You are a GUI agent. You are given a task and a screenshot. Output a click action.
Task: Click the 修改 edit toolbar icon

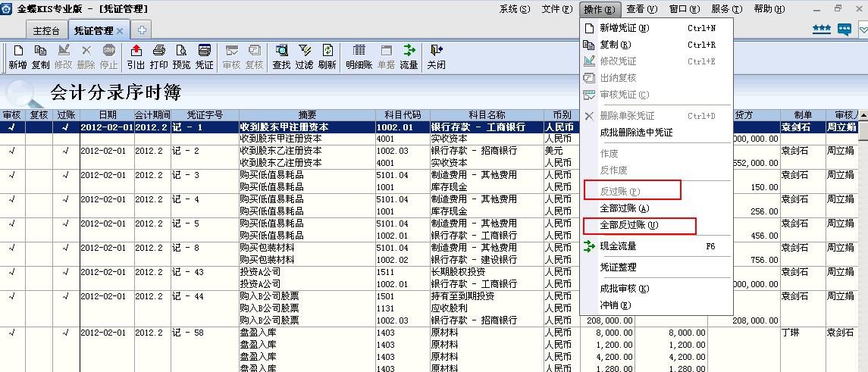click(x=63, y=57)
